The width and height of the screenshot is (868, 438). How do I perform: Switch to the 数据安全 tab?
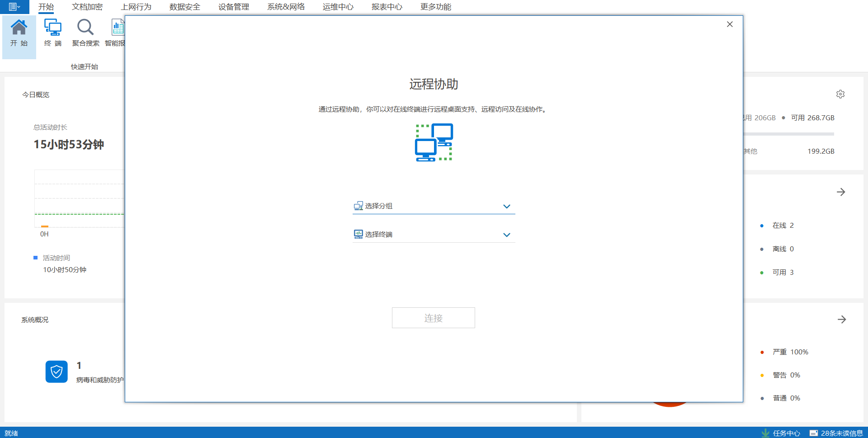pyautogui.click(x=184, y=7)
